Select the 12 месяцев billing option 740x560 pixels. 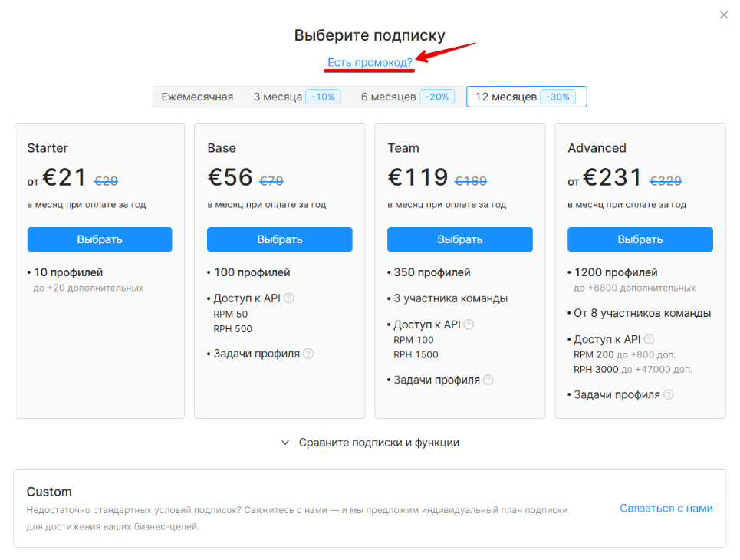527,97
